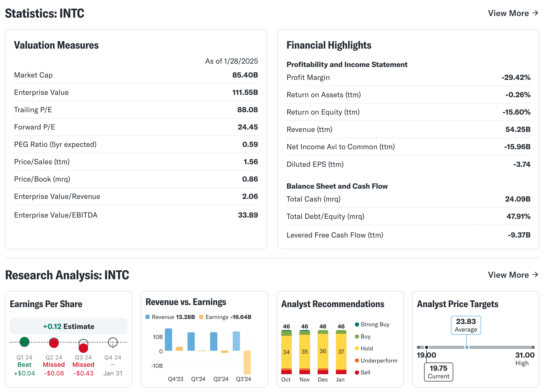544x392 pixels.
Task: Select the Hold legend dot
Action: coord(357,348)
